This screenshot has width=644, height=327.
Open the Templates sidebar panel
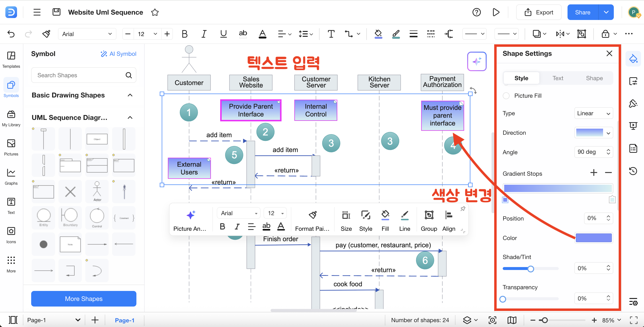11,59
